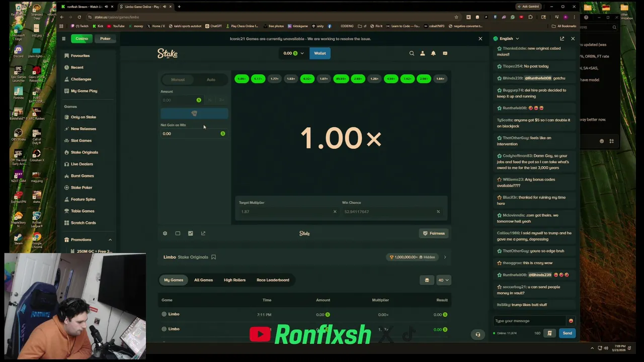Image resolution: width=644 pixels, height=362 pixels.
Task: Open Google Chrome desktop shortcut
Action: click(x=37, y=240)
